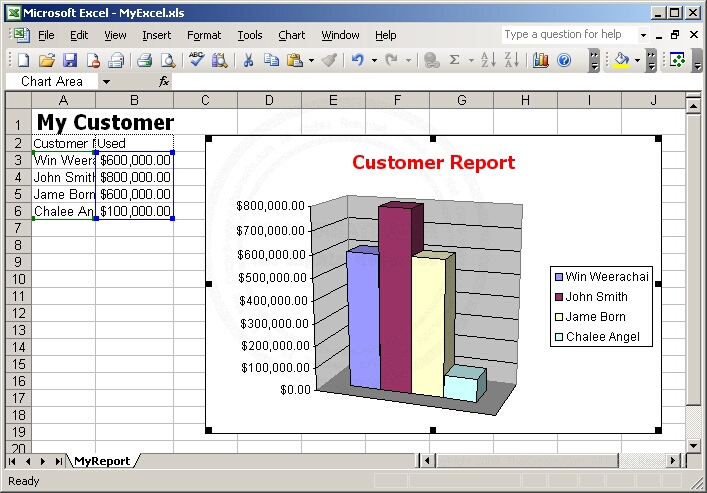Image resolution: width=707 pixels, height=493 pixels.
Task: Open the Format menu
Action: coord(204,35)
